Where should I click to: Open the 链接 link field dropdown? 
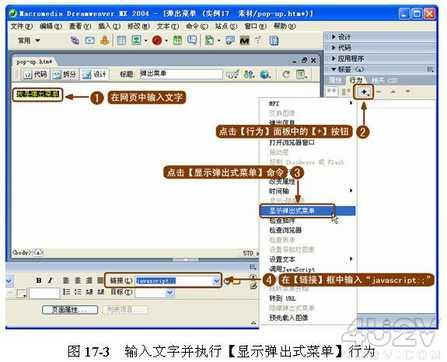[216, 281]
